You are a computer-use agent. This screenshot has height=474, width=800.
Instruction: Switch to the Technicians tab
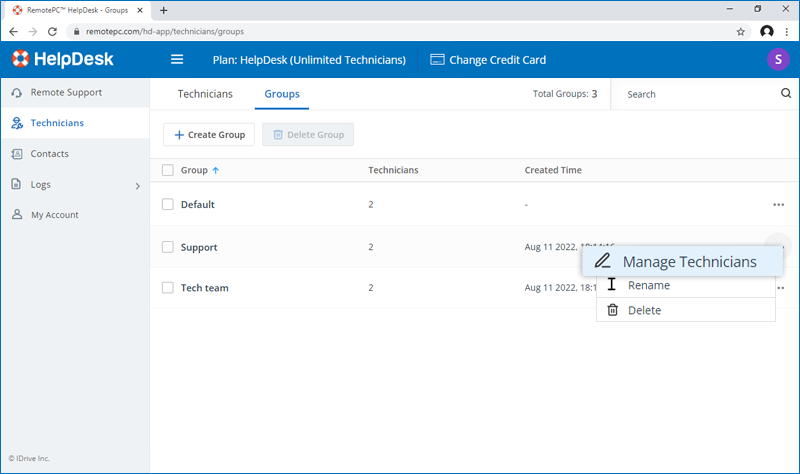[205, 94]
